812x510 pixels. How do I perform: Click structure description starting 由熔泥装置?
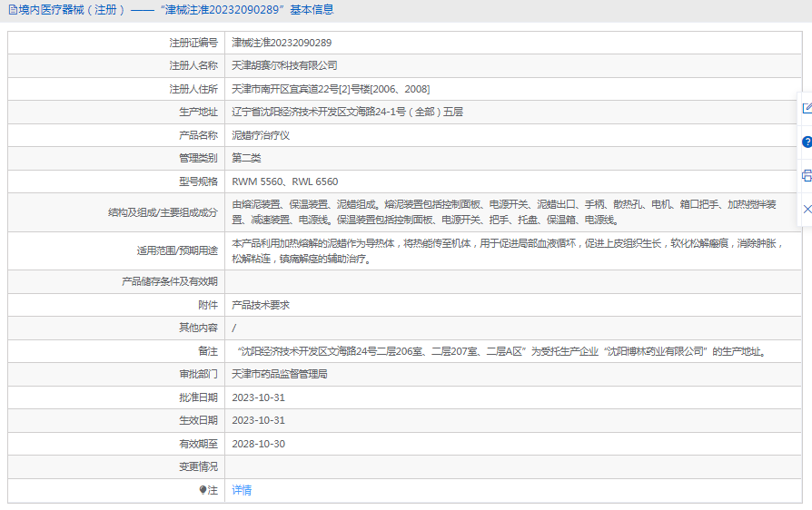(x=504, y=212)
